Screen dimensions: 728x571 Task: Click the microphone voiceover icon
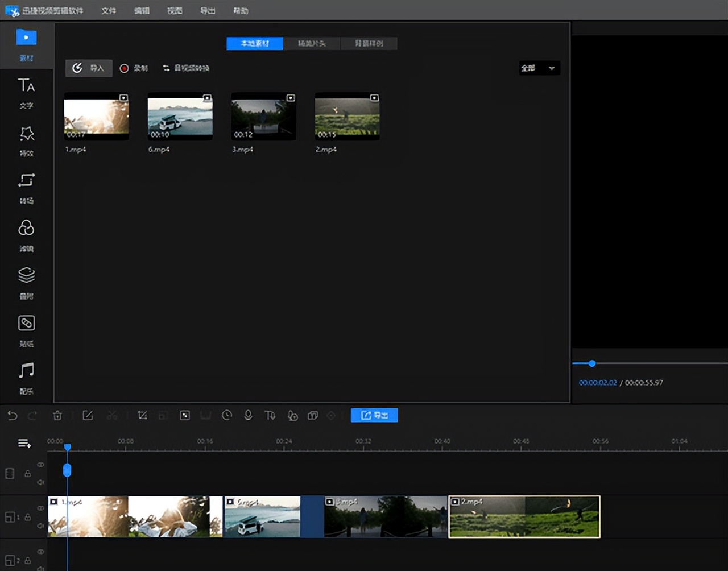[248, 416]
